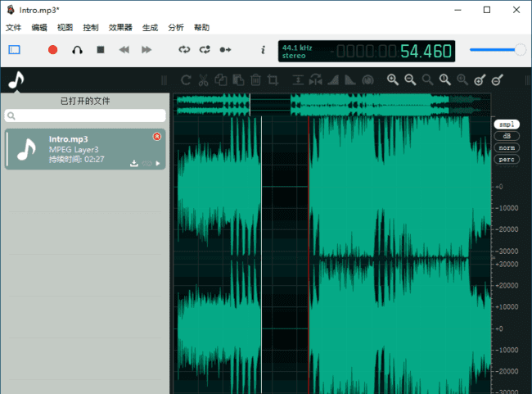Click the zoom 1:1 magnifier icon
Screen dimensions: 532x394
click(x=444, y=80)
